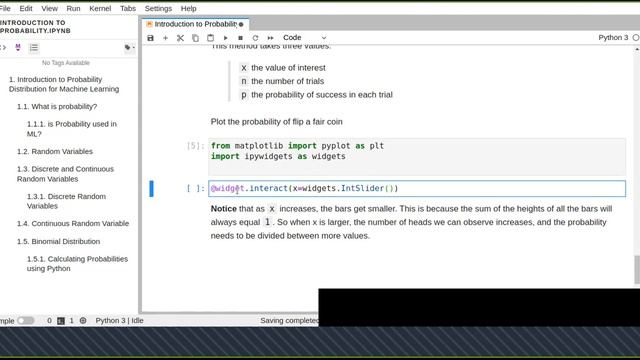Insert a new cell with the plus icon
This screenshot has height=360, width=640.
point(165,38)
